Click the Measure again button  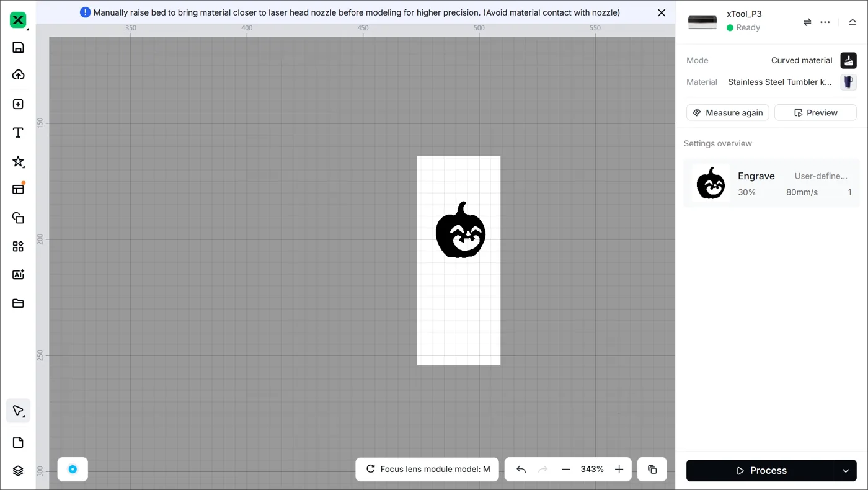pos(728,112)
